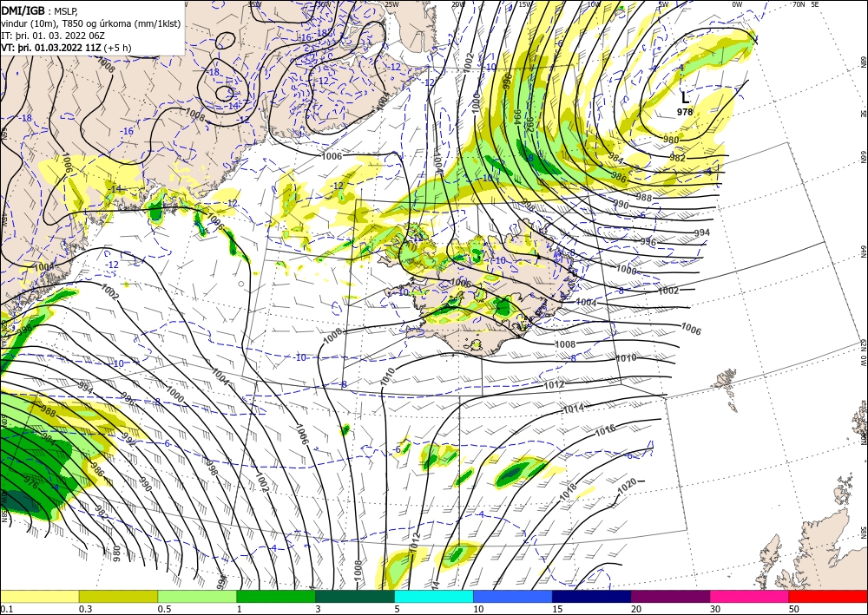This screenshot has height=615, width=868.
Task: Select the dark green 3–5 legend band
Action: (355, 596)
